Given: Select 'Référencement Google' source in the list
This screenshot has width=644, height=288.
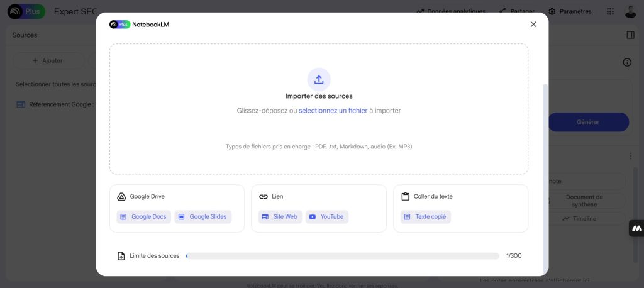Looking at the screenshot, I should [x=55, y=104].
